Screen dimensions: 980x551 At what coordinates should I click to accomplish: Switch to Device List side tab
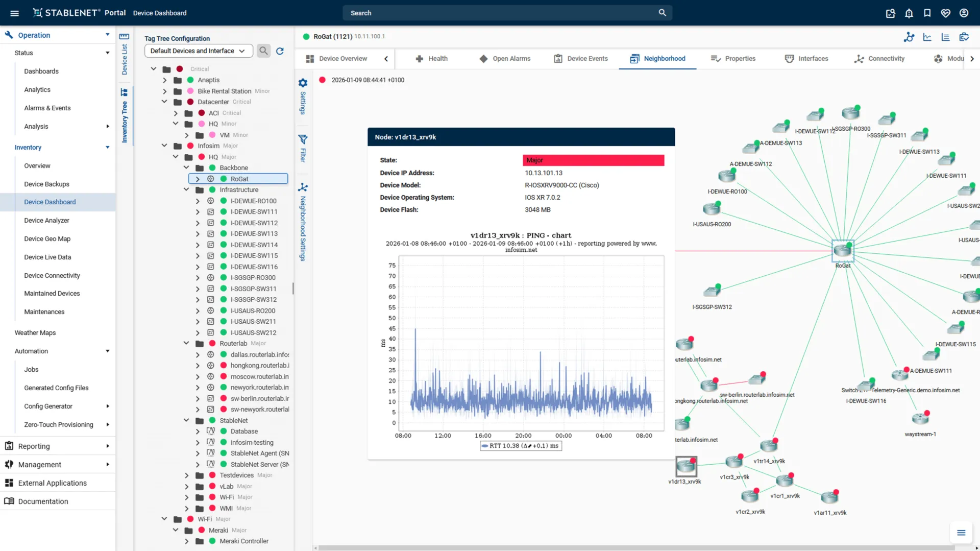pos(124,54)
